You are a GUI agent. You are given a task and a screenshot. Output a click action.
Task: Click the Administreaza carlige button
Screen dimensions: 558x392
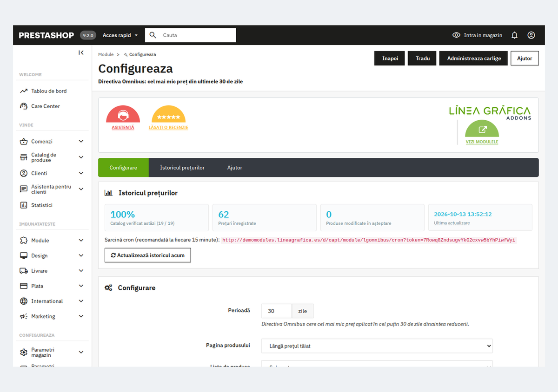(x=474, y=59)
